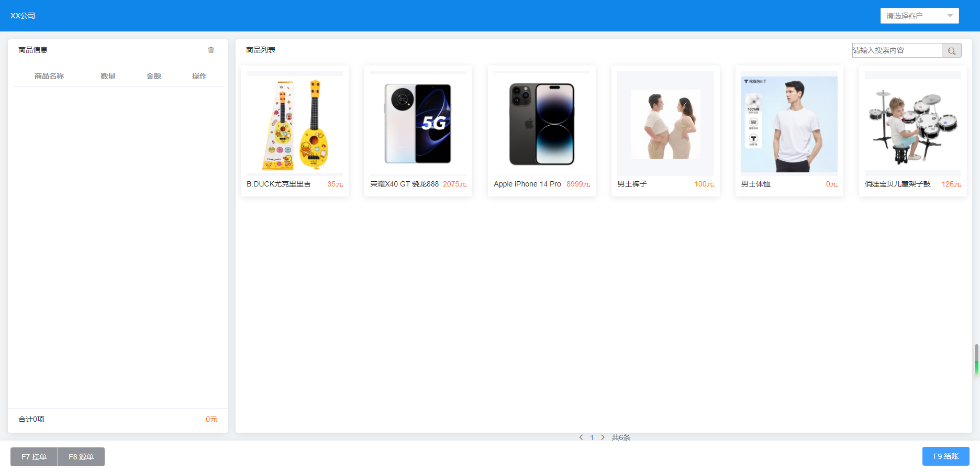Click the 合计0项 total label
This screenshot has width=980, height=472.
click(31, 419)
